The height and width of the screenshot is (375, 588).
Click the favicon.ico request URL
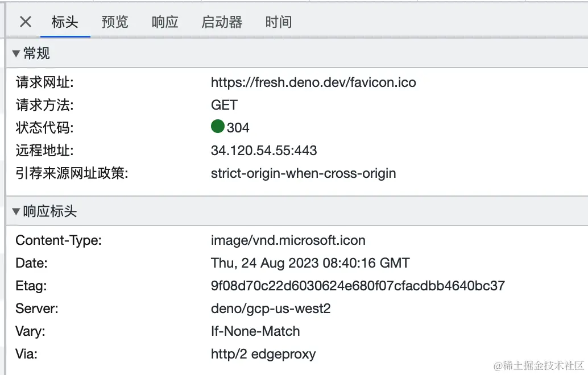pos(313,82)
